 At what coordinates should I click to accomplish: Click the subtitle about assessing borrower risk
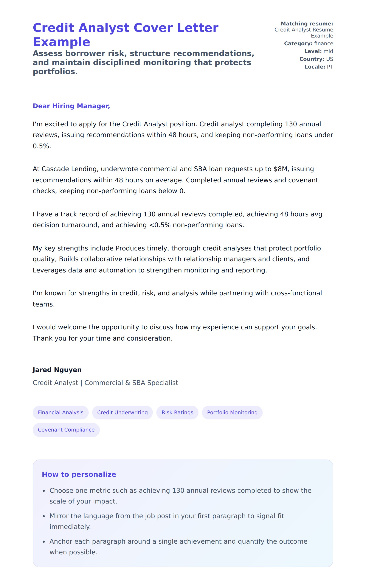[143, 62]
